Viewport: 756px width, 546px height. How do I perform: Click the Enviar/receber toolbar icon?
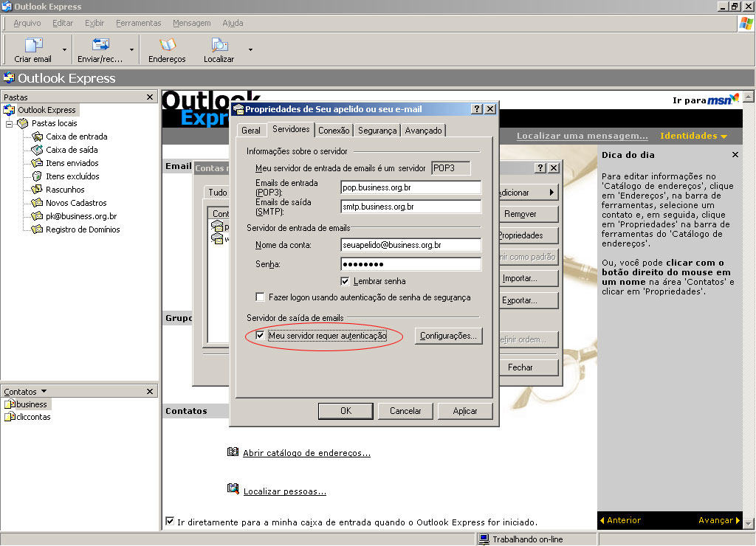pos(100,45)
